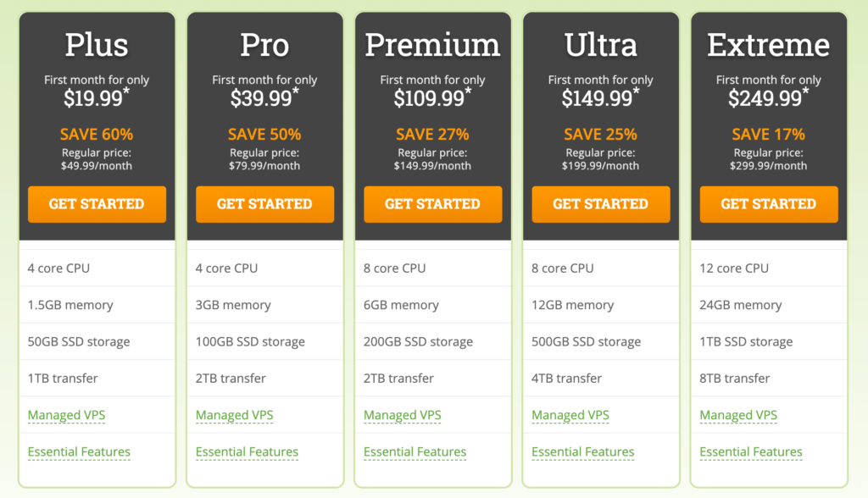This screenshot has height=498, width=868.
Task: Click GET STARTED under the Extreme plan
Action: click(769, 204)
